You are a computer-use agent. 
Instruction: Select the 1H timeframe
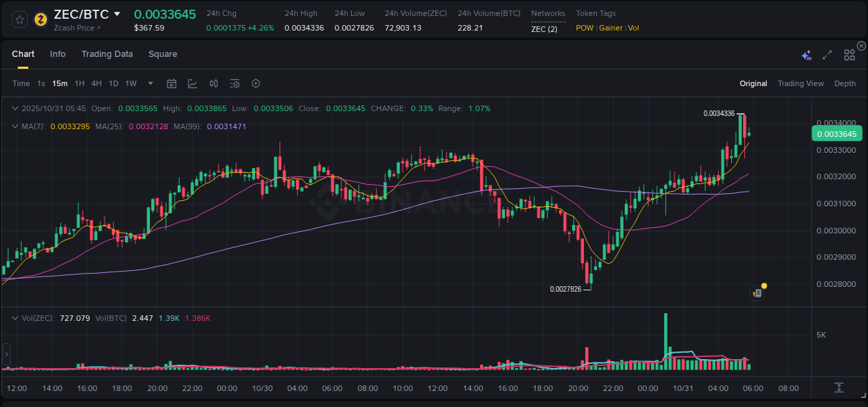click(x=80, y=83)
